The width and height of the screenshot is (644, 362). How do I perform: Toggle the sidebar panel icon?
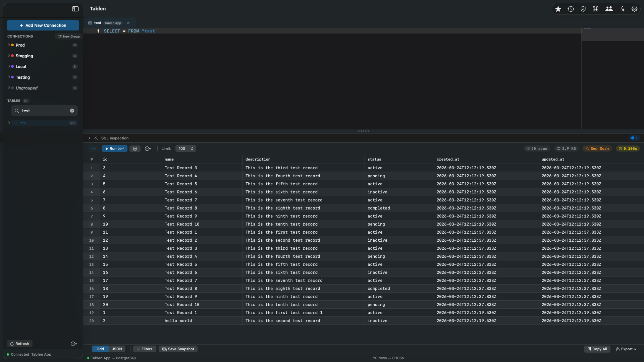pyautogui.click(x=75, y=9)
